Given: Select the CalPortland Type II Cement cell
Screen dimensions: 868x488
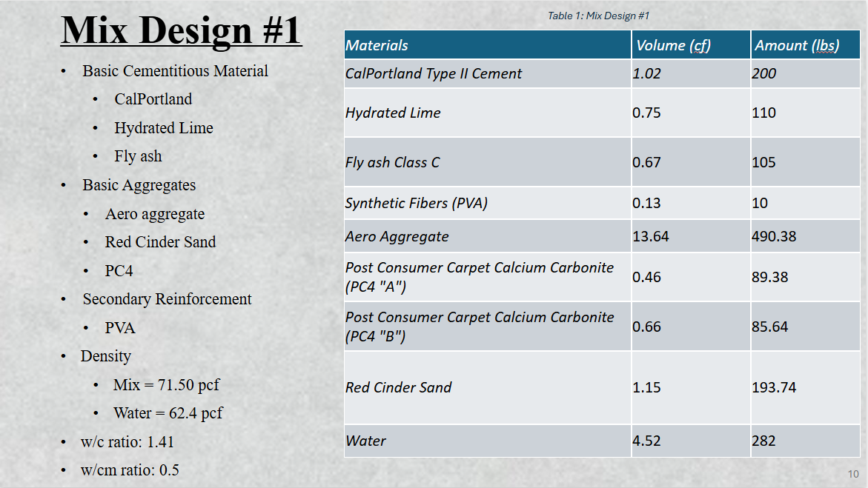Looking at the screenshot, I should (434, 73).
